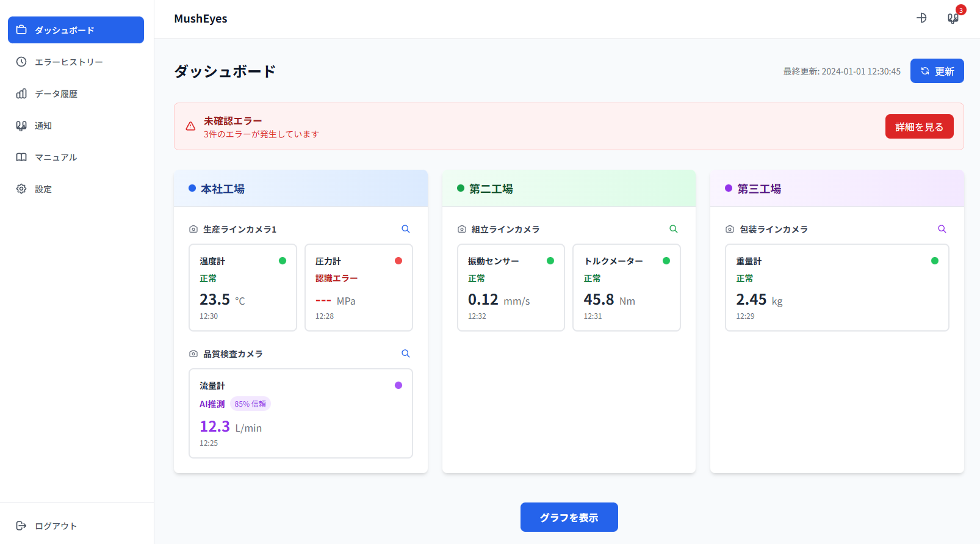Click the 第二工場 factory header
This screenshot has height=544, width=980.
pos(569,189)
